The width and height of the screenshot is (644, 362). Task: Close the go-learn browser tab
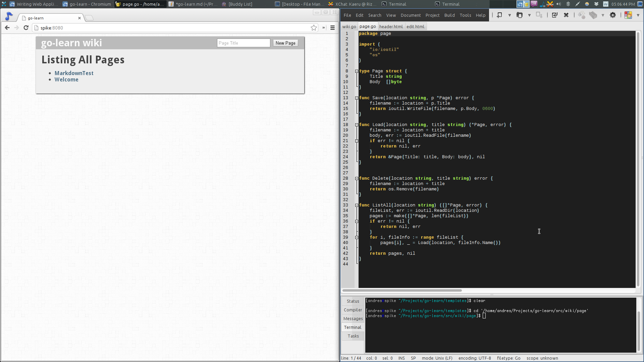point(79,18)
